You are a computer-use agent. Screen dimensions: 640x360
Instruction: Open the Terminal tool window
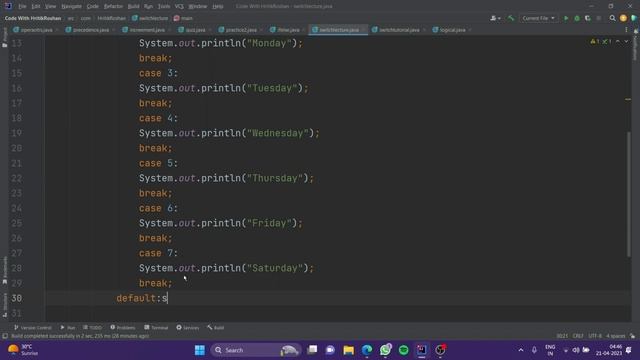156,328
